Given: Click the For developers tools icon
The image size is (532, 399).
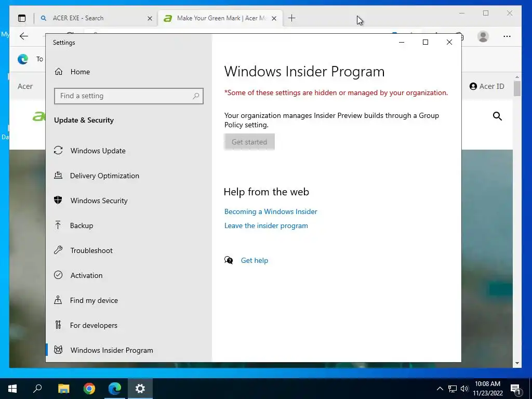Looking at the screenshot, I should point(58,325).
